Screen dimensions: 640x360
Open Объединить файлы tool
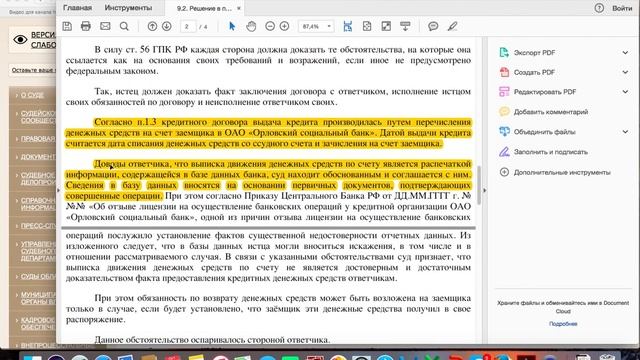544,132
